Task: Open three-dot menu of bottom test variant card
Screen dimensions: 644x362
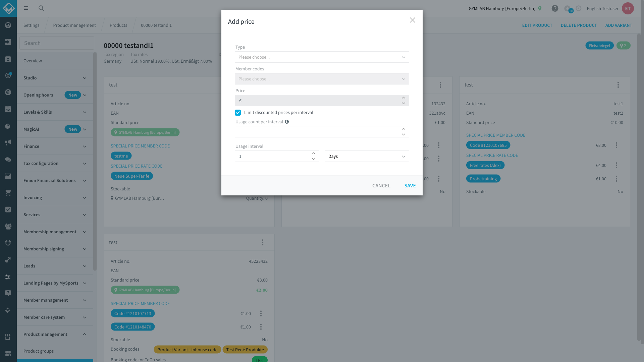Action: click(x=262, y=242)
